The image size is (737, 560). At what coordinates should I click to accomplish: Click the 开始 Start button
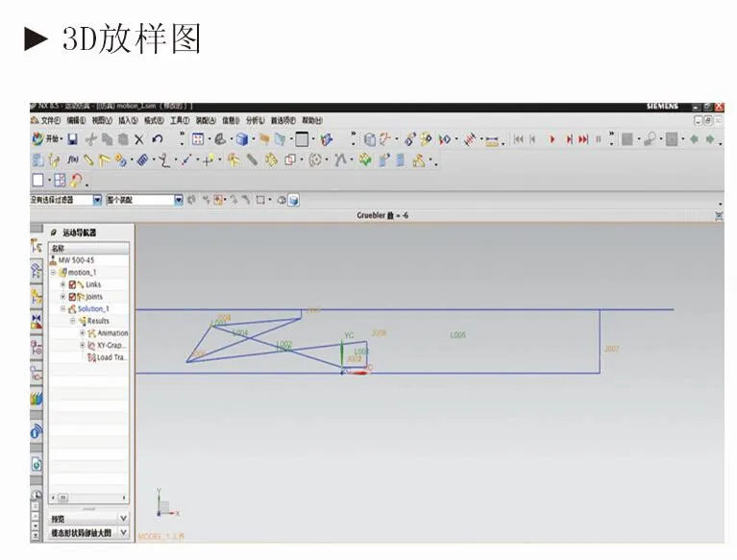(47, 139)
